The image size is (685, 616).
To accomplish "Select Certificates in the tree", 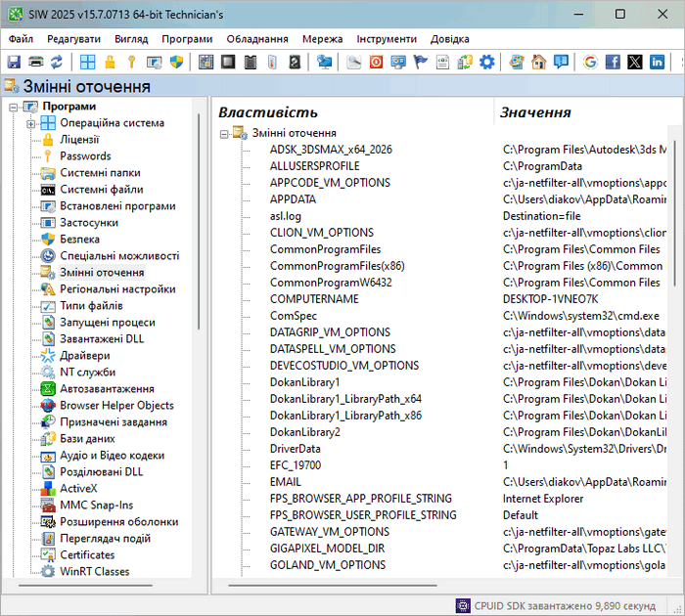I will (x=87, y=554).
